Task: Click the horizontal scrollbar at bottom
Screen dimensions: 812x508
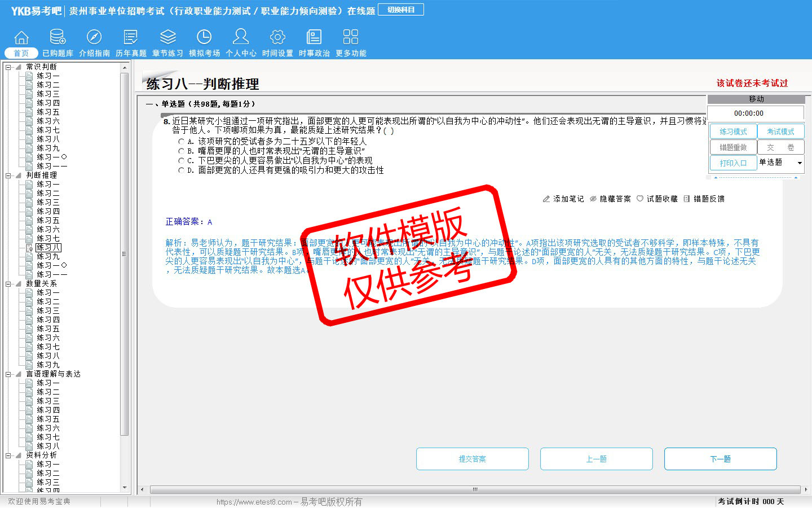Action: point(475,489)
